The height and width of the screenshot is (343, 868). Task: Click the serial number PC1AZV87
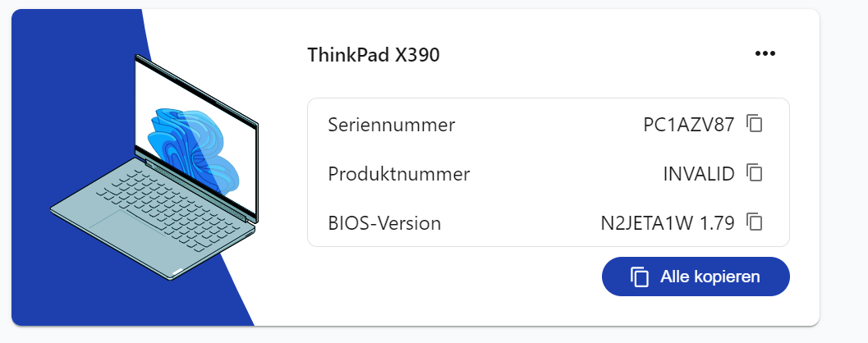(688, 125)
